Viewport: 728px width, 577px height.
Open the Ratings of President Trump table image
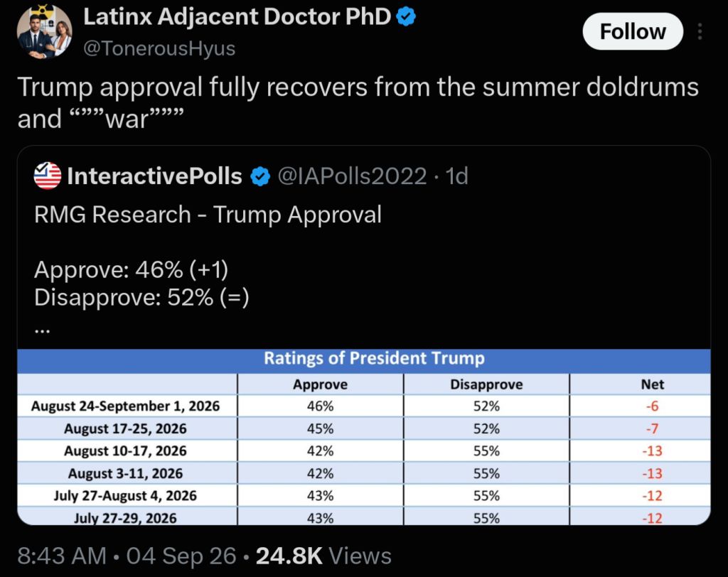click(364, 437)
